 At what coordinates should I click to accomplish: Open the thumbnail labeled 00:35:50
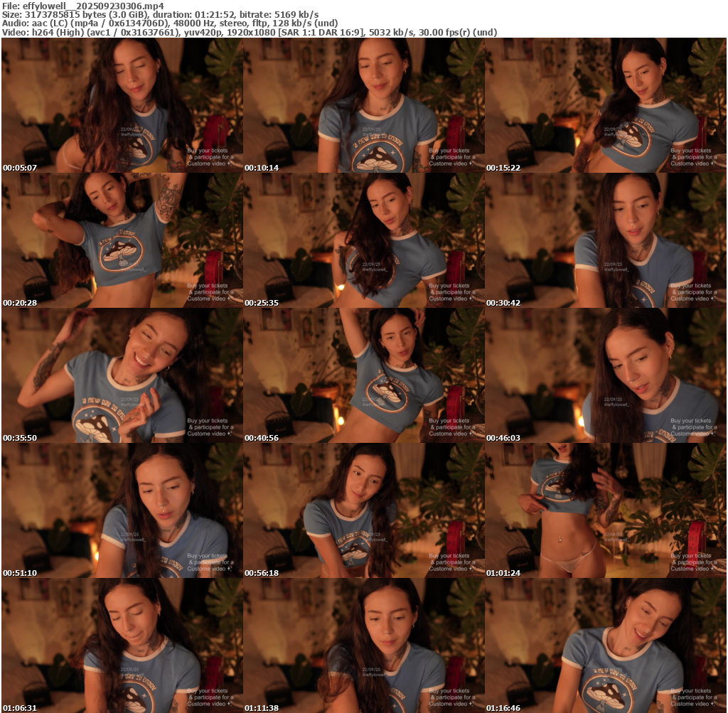point(122,375)
